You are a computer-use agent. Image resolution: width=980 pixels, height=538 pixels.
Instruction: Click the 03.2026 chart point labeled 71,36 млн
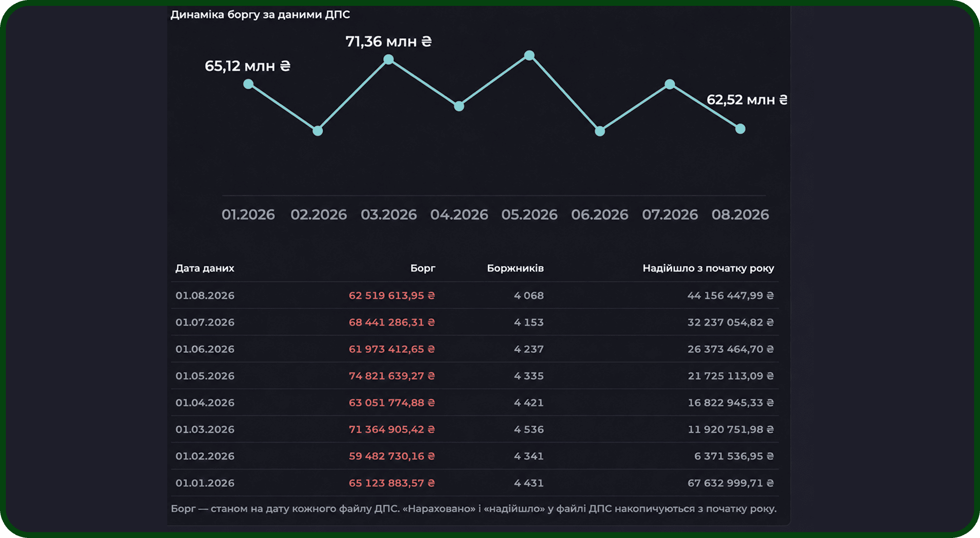tap(389, 59)
